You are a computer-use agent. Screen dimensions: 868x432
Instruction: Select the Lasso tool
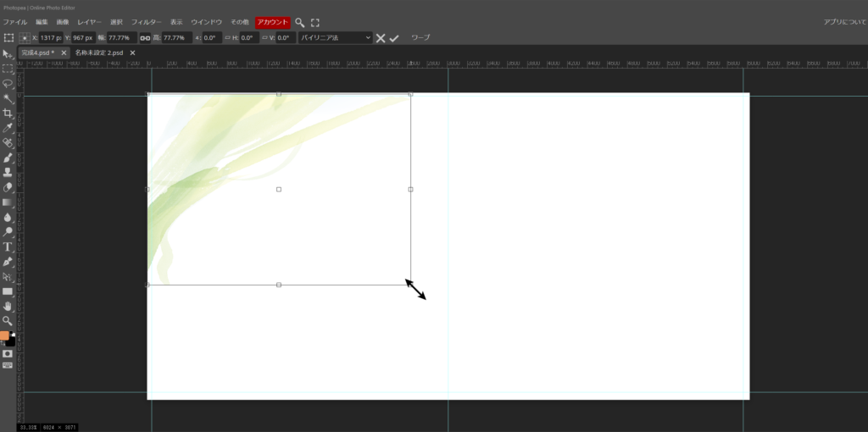8,83
